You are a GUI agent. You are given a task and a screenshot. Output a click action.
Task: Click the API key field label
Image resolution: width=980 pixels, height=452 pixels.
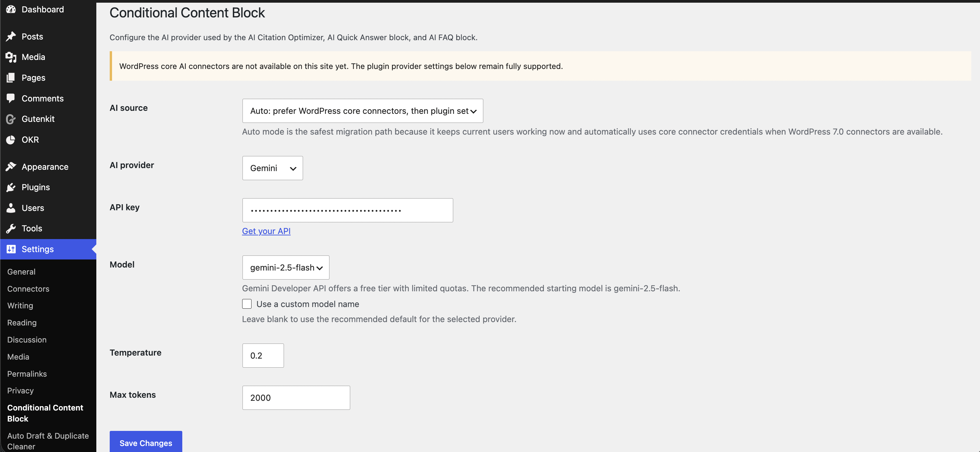click(124, 207)
